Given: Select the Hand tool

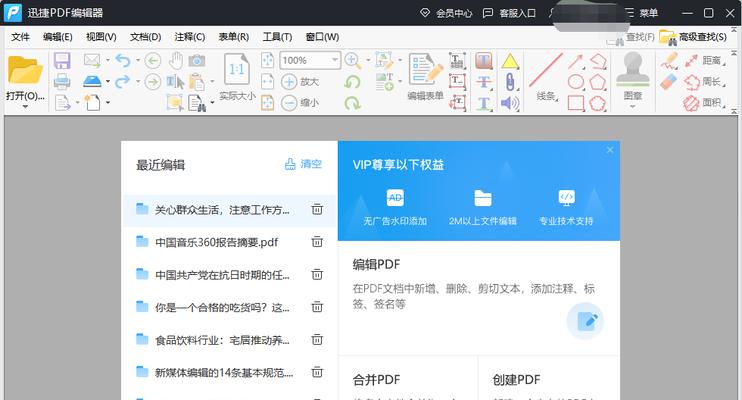Looking at the screenshot, I should [x=176, y=60].
